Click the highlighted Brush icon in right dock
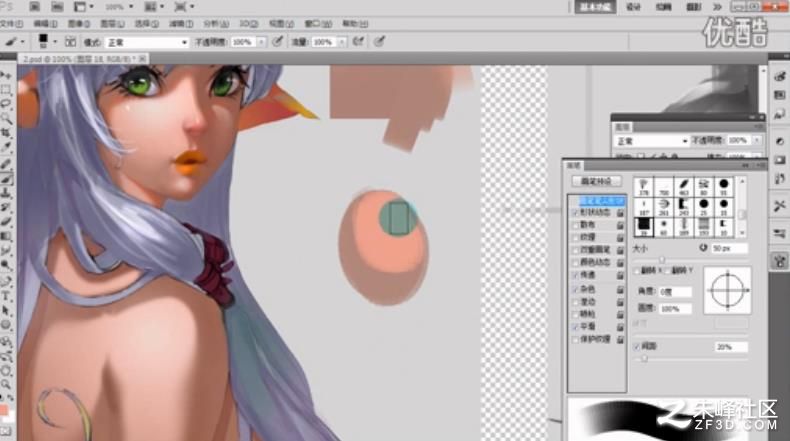 point(779,261)
